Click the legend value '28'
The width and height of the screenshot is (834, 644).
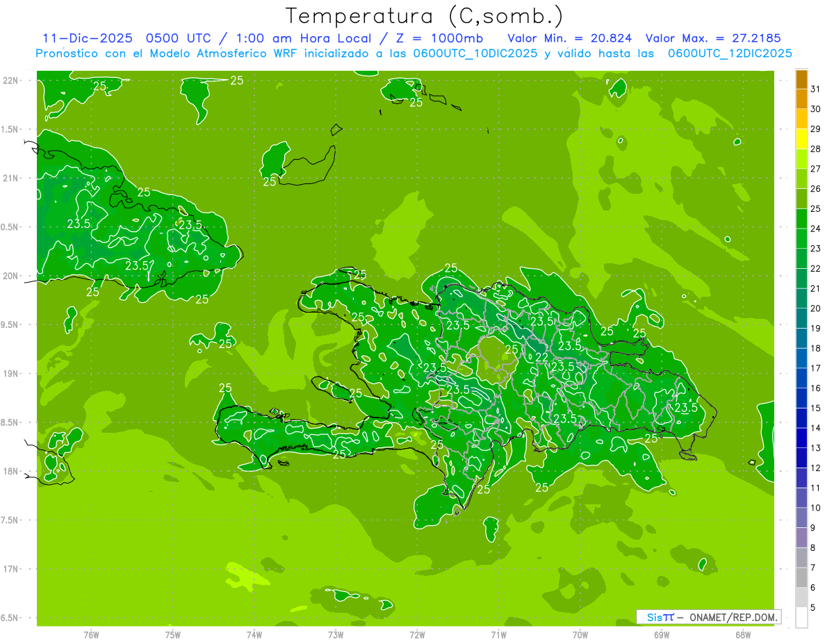(816, 149)
